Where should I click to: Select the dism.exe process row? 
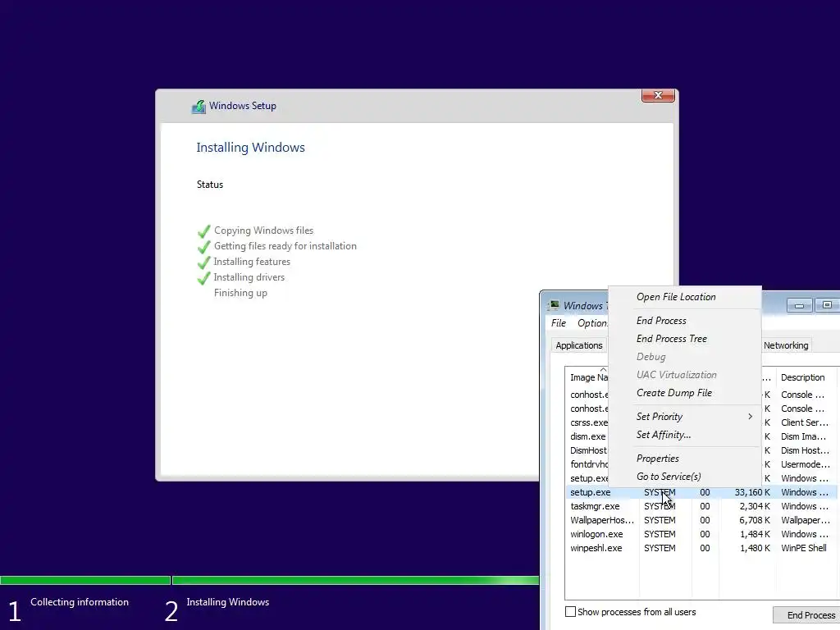(587, 436)
